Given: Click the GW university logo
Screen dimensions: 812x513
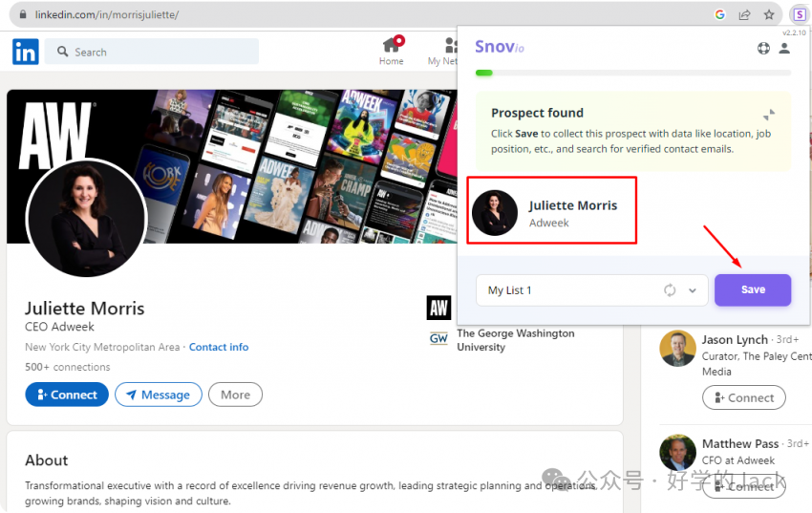Looking at the screenshot, I should [x=438, y=338].
